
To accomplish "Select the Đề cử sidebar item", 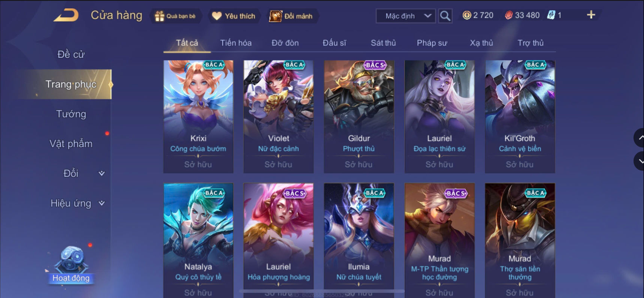I will pyautogui.click(x=71, y=54).
